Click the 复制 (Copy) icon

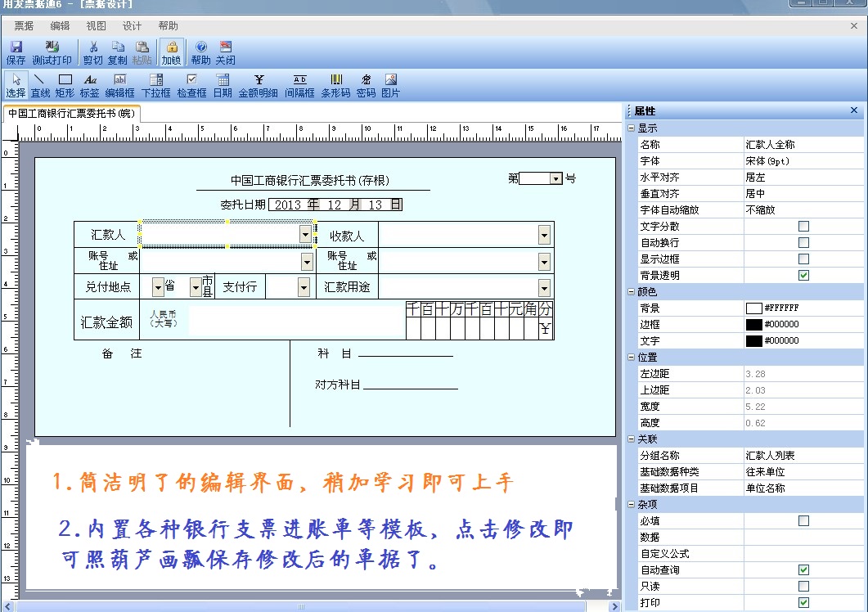(x=117, y=53)
